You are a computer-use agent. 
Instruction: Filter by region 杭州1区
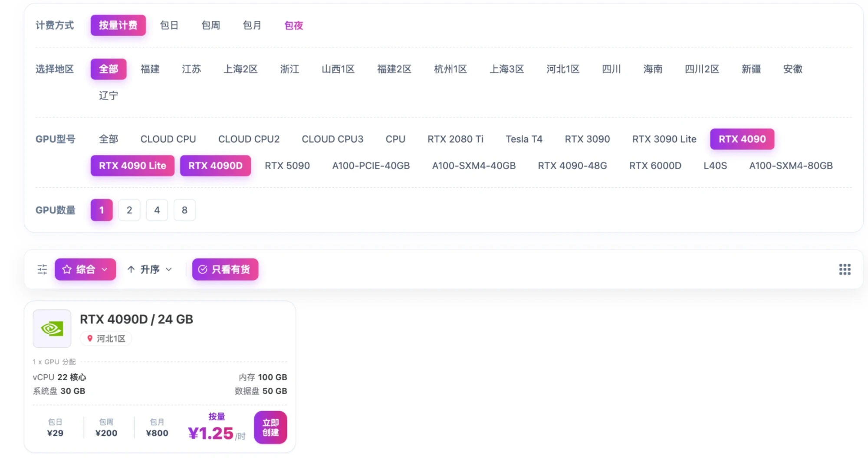pos(450,69)
